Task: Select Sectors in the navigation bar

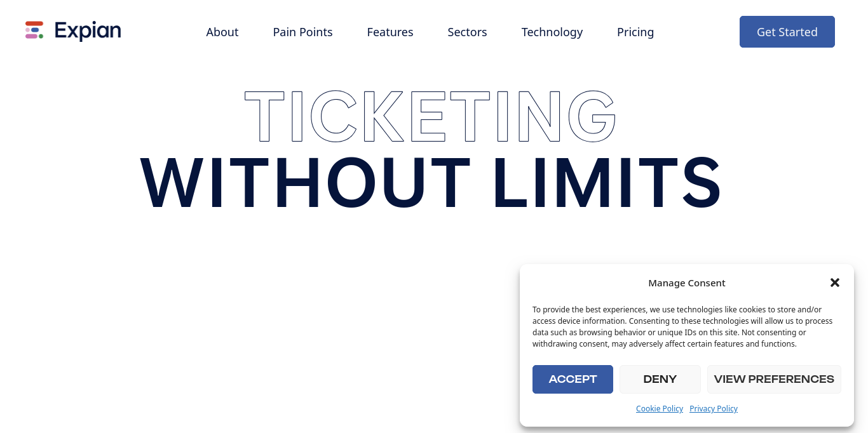Action: tap(467, 32)
